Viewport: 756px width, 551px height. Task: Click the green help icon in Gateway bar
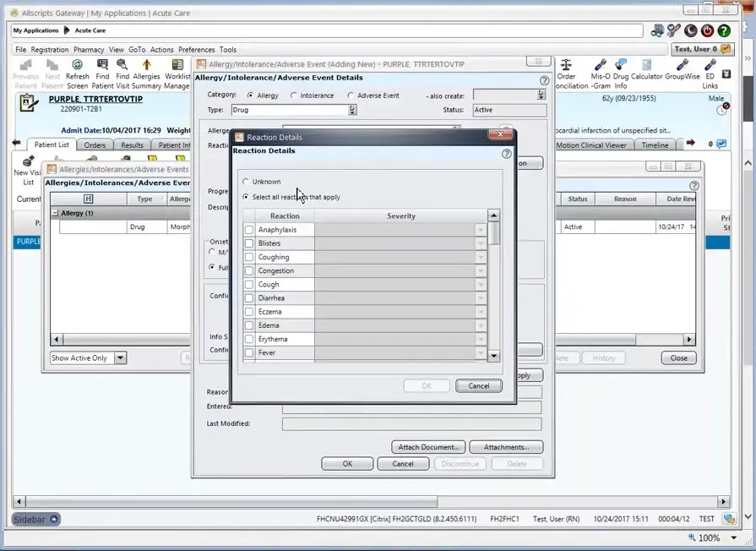(x=724, y=31)
